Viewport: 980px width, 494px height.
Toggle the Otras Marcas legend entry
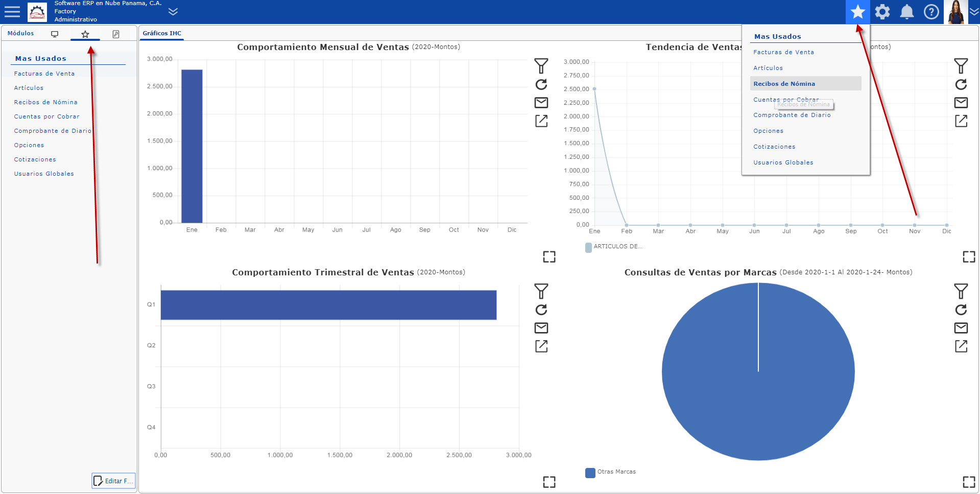pos(610,472)
